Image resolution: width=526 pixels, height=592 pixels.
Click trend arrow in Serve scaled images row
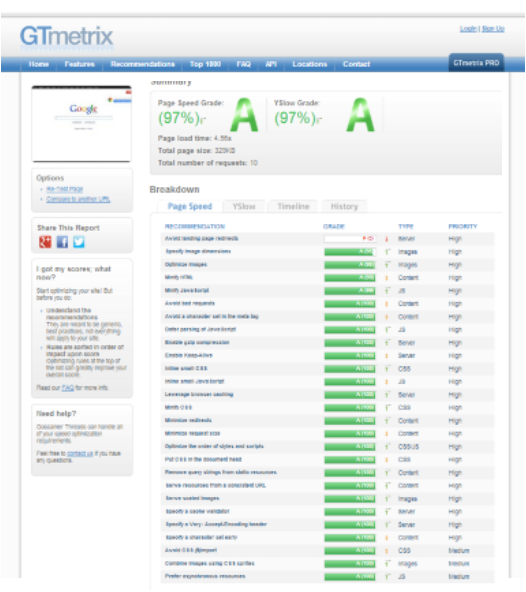tap(387, 499)
